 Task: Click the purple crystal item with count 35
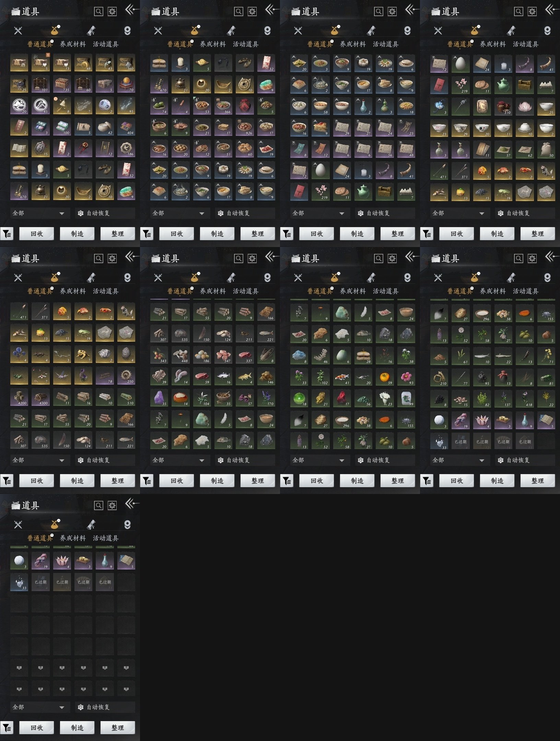tap(159, 398)
